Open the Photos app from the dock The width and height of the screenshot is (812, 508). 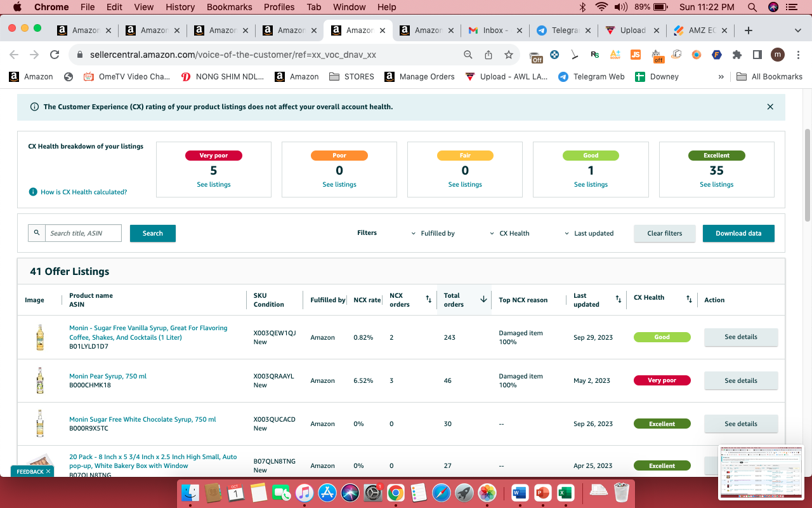point(487,492)
